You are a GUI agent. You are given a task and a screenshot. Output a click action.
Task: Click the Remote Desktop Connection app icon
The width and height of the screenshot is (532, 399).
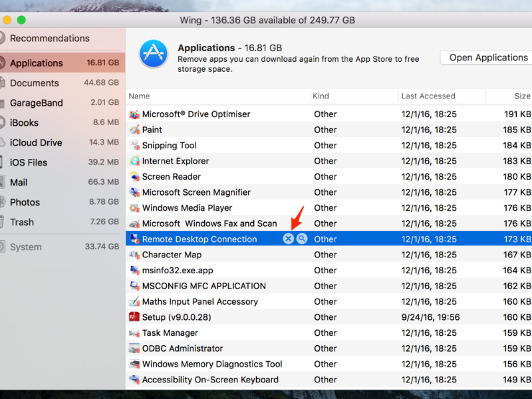tap(134, 239)
